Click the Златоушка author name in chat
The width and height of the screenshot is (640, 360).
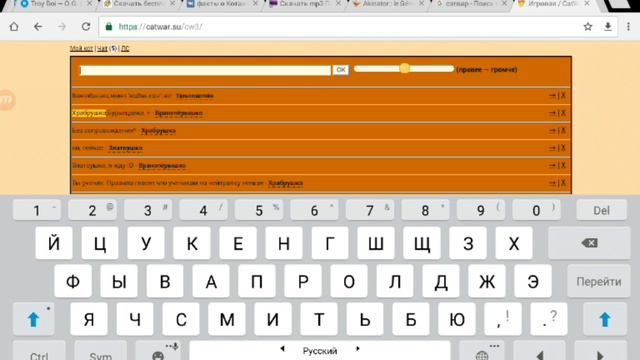click(125, 148)
